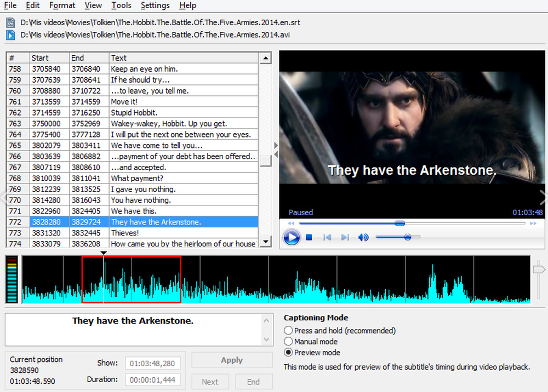Select Manual mode captioning option
Image resolution: width=548 pixels, height=392 pixels.
[311, 342]
